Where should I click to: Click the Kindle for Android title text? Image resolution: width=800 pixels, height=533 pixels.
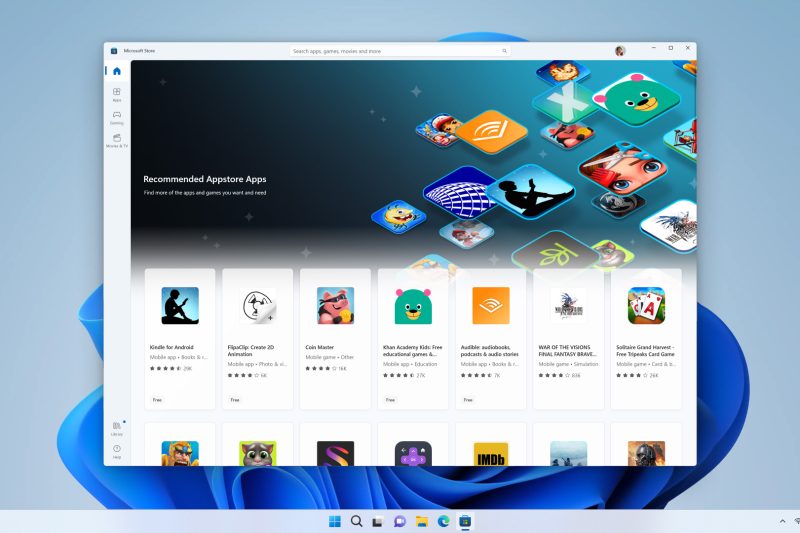click(171, 347)
